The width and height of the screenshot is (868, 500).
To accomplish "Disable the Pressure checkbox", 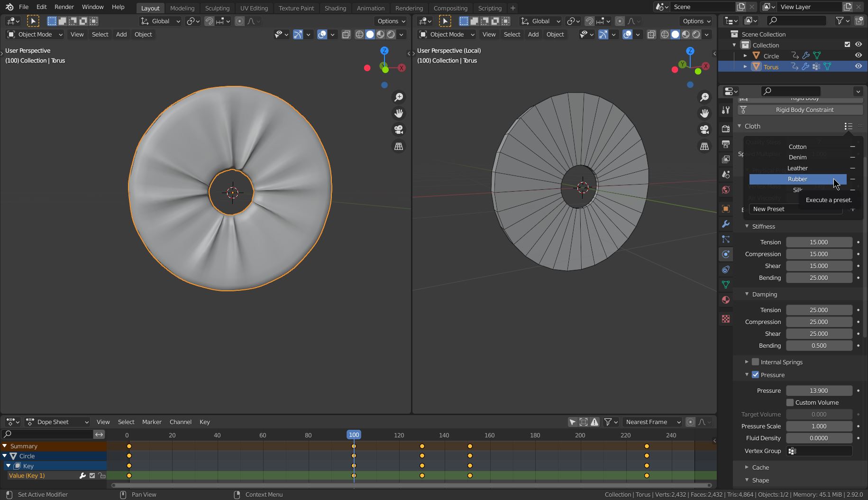I will pyautogui.click(x=755, y=375).
